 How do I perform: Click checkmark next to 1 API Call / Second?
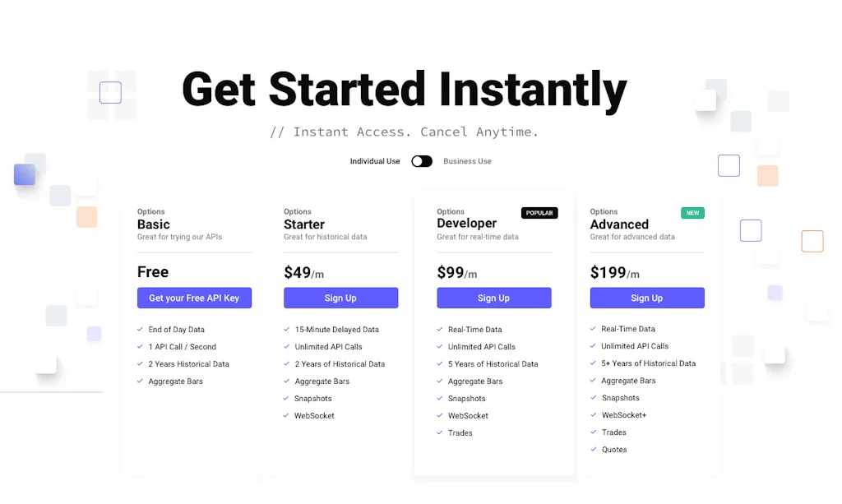pos(141,347)
